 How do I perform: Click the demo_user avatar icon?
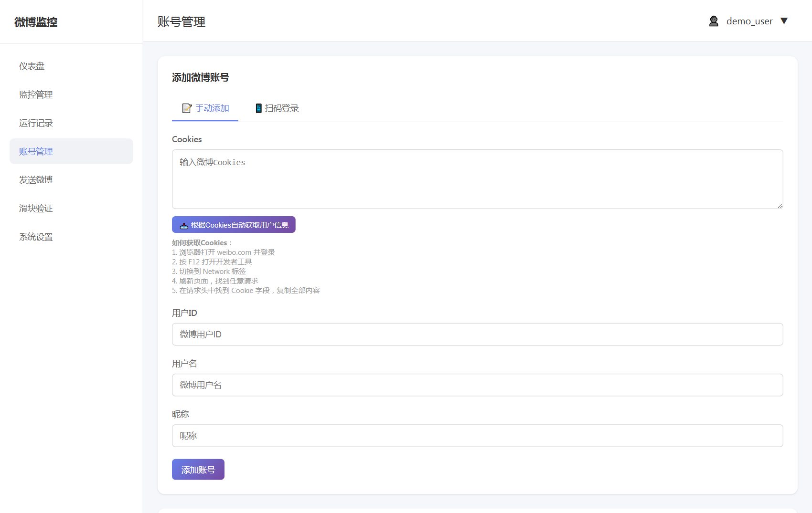pyautogui.click(x=714, y=21)
